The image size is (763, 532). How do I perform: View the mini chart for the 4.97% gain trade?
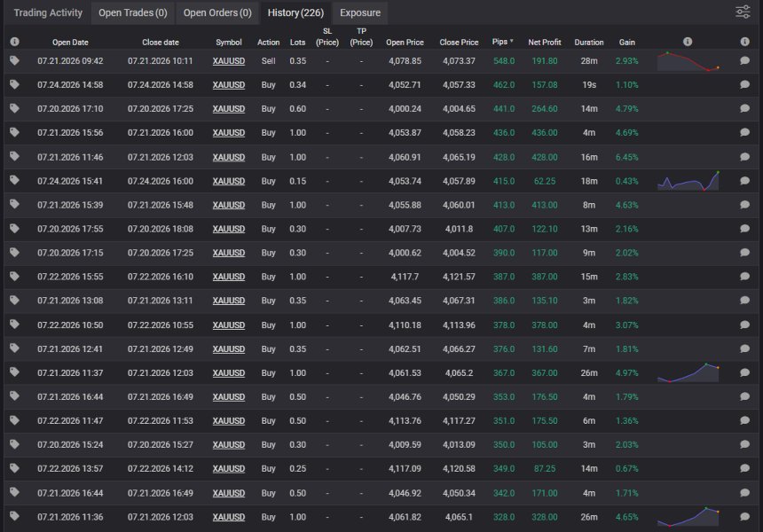[x=688, y=372]
